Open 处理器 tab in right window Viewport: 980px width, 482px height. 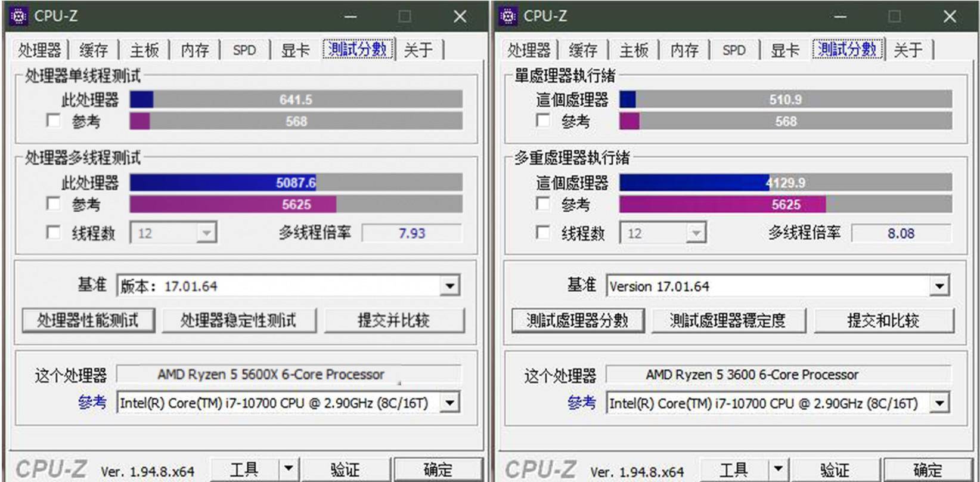point(529,50)
